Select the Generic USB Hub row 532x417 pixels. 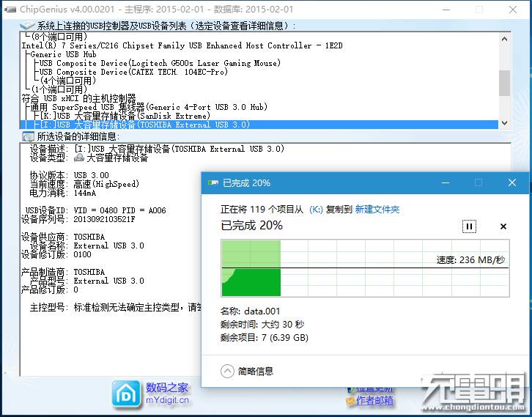click(259, 54)
